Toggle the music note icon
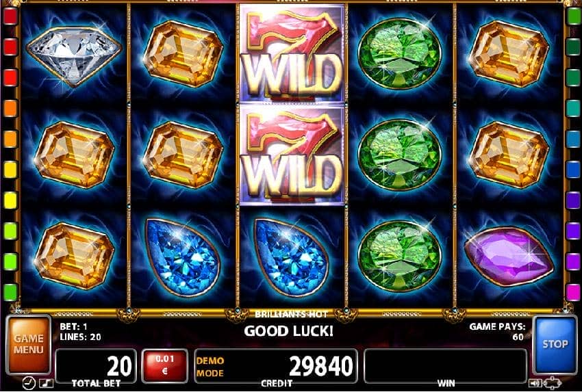Viewport: 582px width, 392px height. [x=46, y=383]
